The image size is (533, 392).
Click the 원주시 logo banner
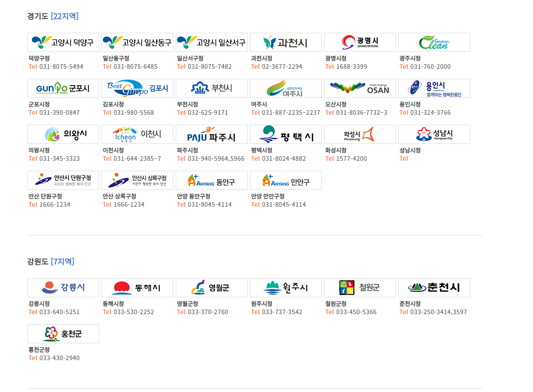click(x=286, y=288)
